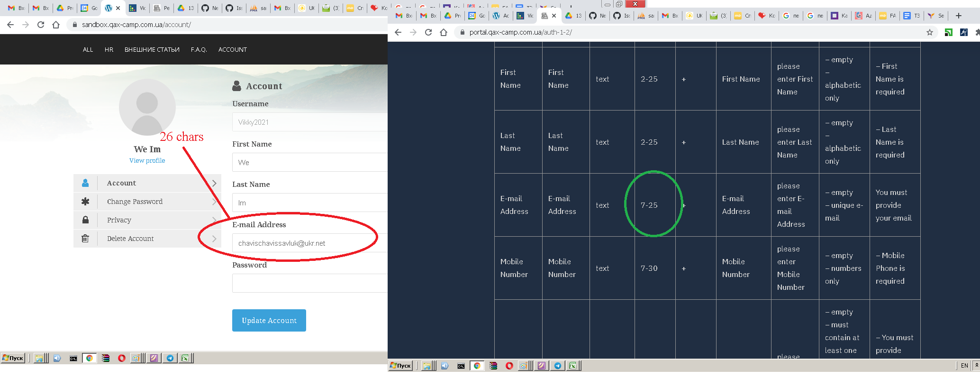
Task: Open the command prompt from the left taskbar
Action: click(73, 358)
